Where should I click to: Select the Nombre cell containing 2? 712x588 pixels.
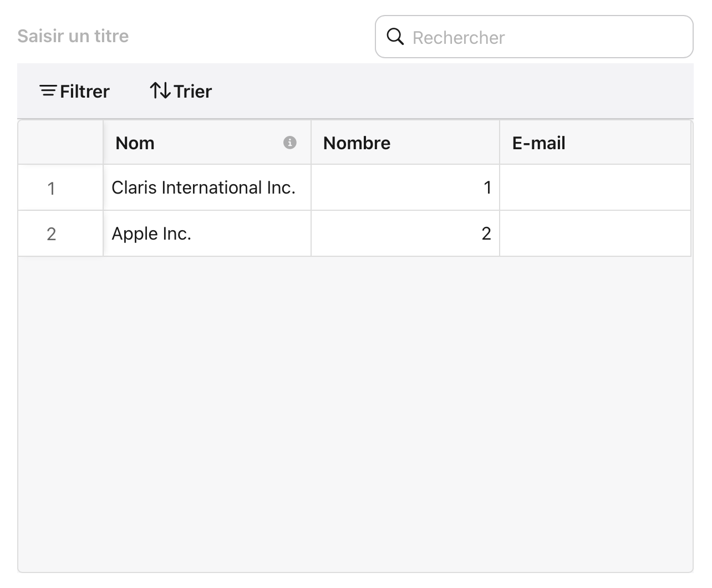(405, 234)
